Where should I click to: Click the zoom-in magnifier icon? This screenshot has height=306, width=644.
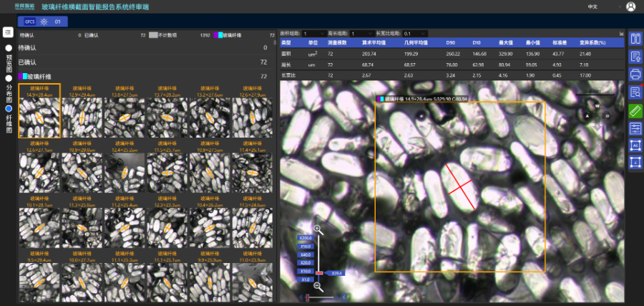pyautogui.click(x=318, y=229)
